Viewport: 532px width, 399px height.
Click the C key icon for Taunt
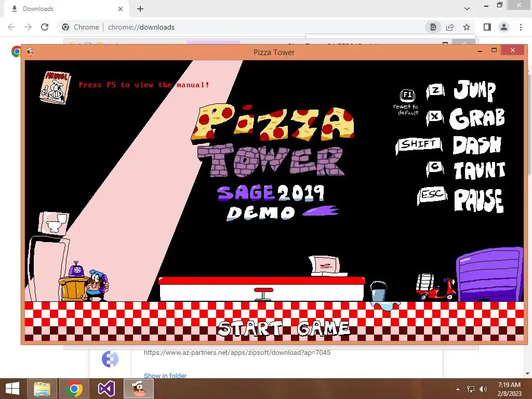435,168
